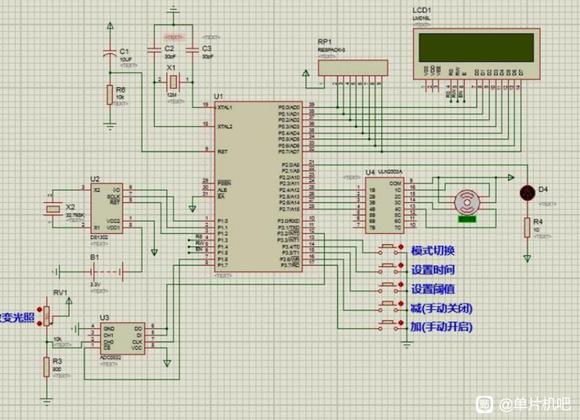Select the U1 microcontroller chip body
The image size is (580, 420).
click(x=259, y=186)
